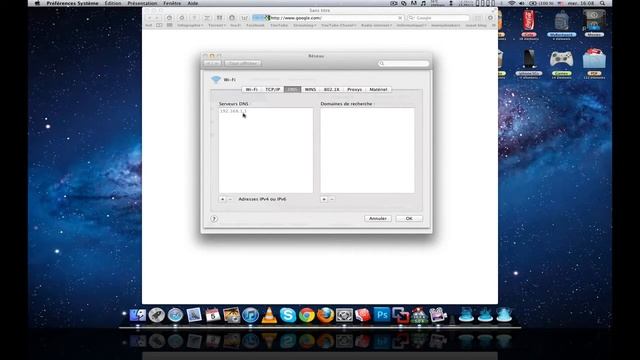
Task: Open the Édition menu
Action: [113, 3]
